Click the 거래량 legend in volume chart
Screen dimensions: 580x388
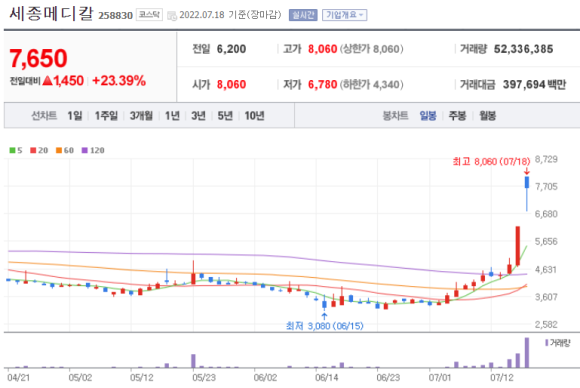pyautogui.click(x=558, y=343)
